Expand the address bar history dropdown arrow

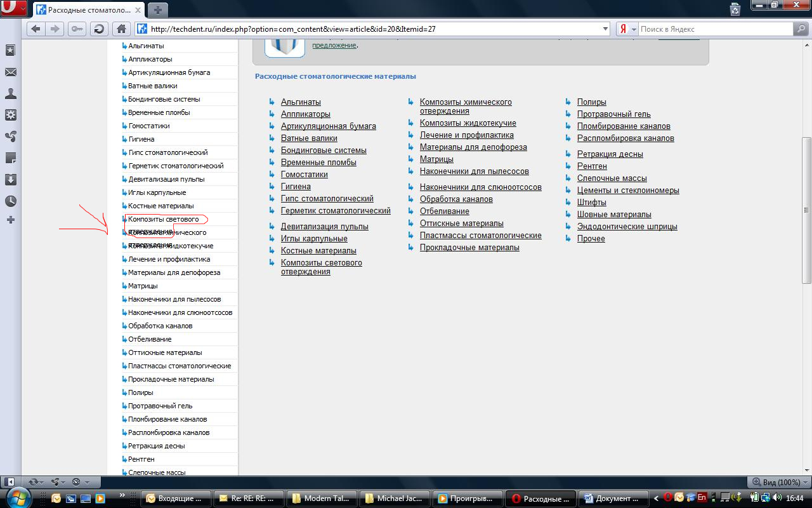[605, 29]
